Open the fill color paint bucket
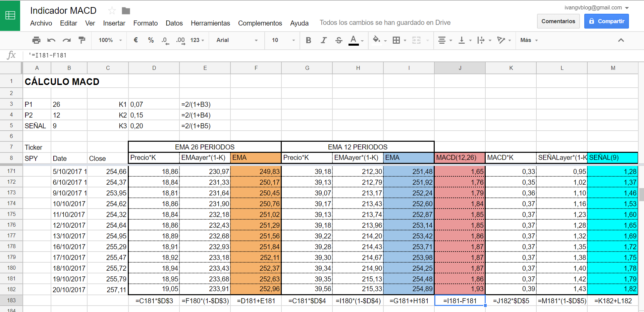 [376, 40]
